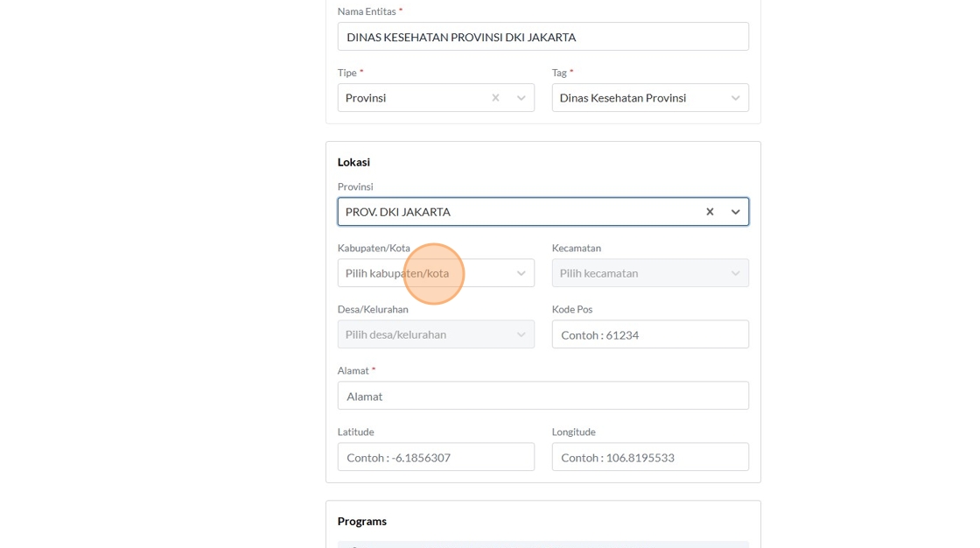Clear the selected PROV. DKI JAKARTA value

[x=710, y=212]
